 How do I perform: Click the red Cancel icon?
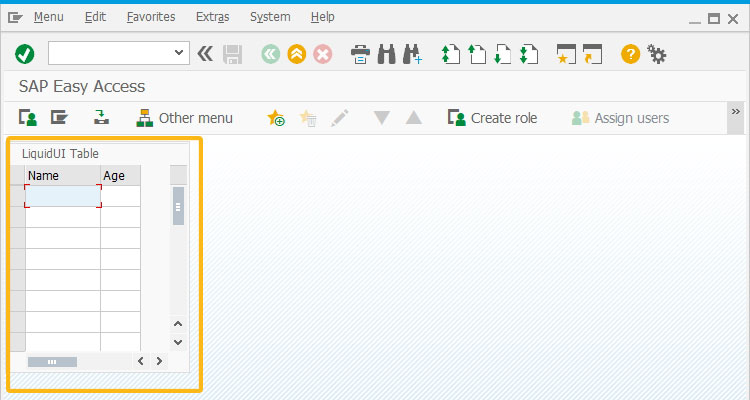pyautogui.click(x=323, y=54)
